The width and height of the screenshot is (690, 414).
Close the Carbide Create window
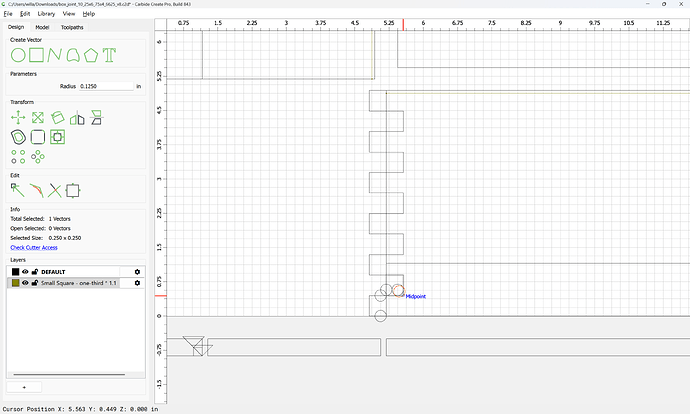tap(681, 4)
